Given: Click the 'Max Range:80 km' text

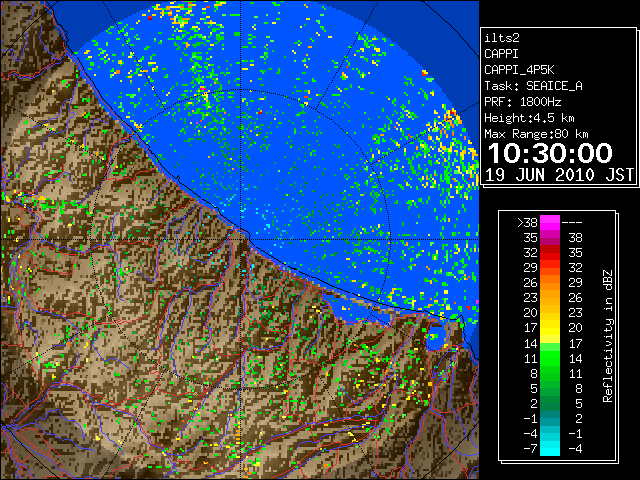Looking at the screenshot, I should click(x=536, y=134).
